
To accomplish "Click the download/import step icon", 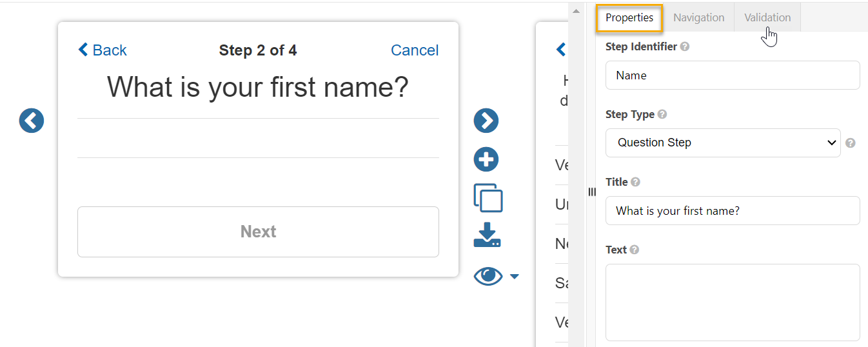I will pos(487,235).
